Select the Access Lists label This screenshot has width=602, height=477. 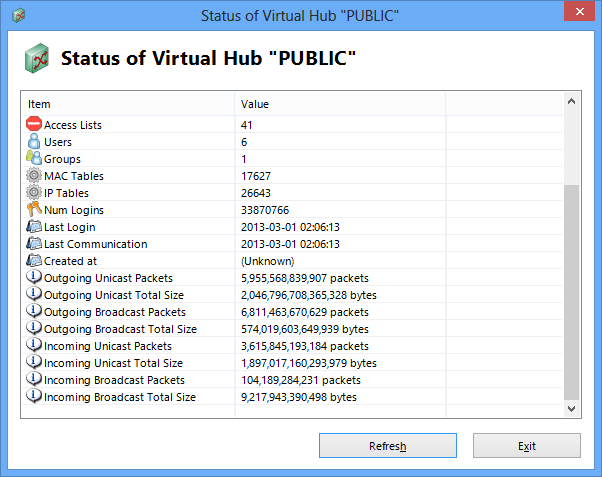(73, 125)
